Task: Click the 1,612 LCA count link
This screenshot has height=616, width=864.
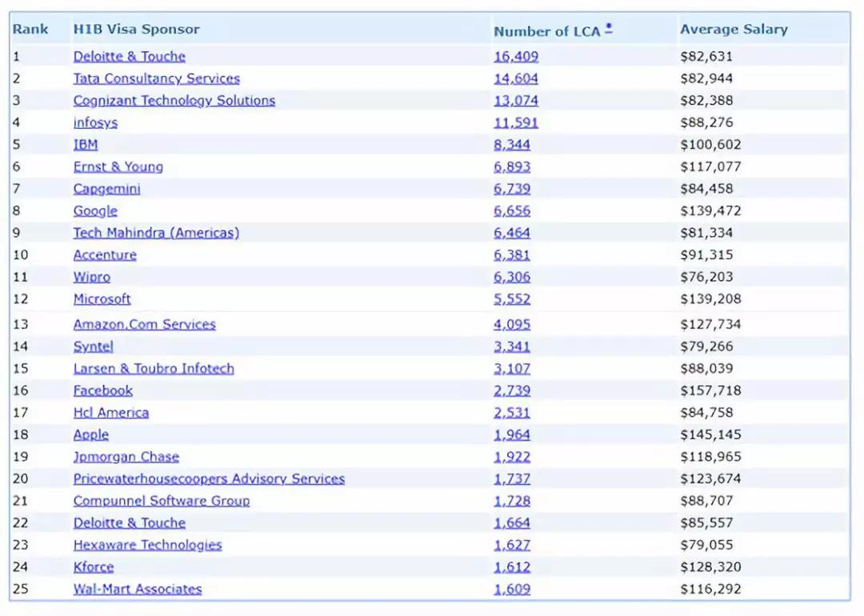Action: pyautogui.click(x=512, y=567)
